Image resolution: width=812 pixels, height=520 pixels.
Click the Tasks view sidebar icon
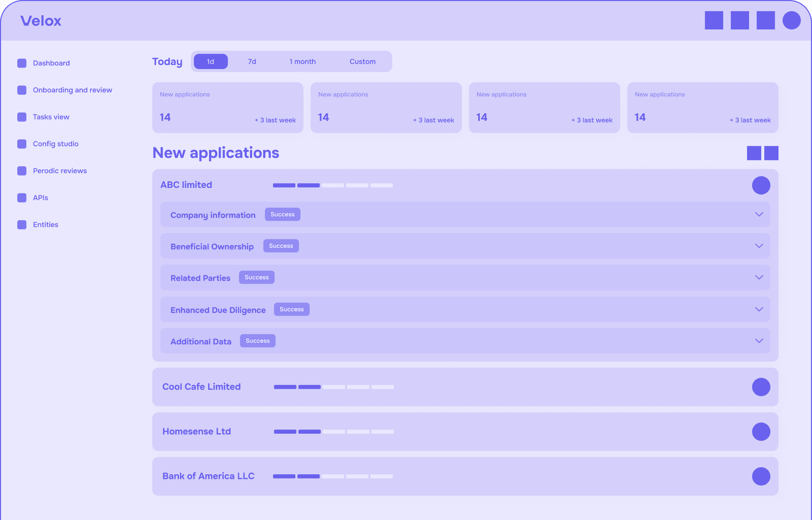coord(22,117)
